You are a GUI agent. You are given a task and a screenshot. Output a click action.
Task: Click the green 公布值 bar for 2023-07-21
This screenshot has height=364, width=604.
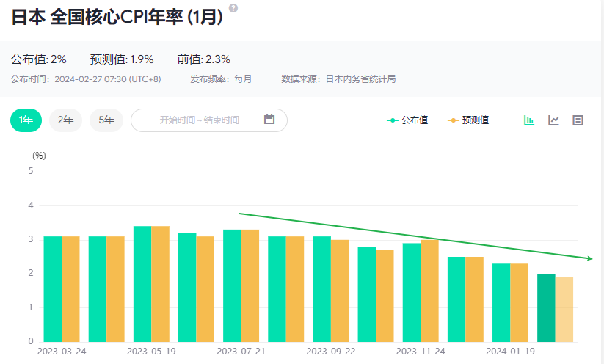click(232, 285)
